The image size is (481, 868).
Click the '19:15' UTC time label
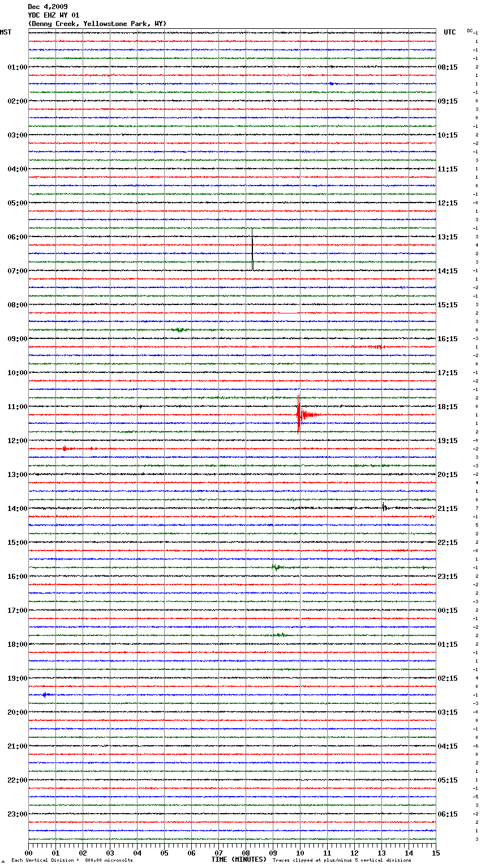click(x=448, y=441)
